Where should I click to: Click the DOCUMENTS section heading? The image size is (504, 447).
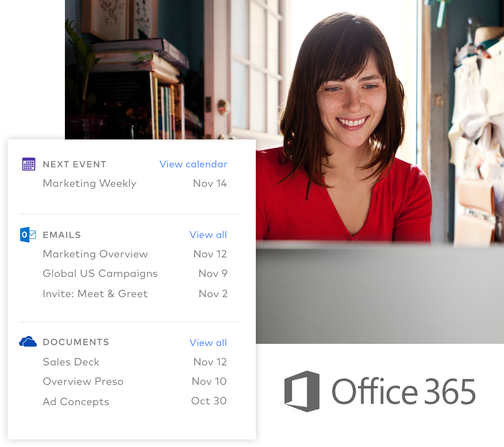click(x=76, y=342)
